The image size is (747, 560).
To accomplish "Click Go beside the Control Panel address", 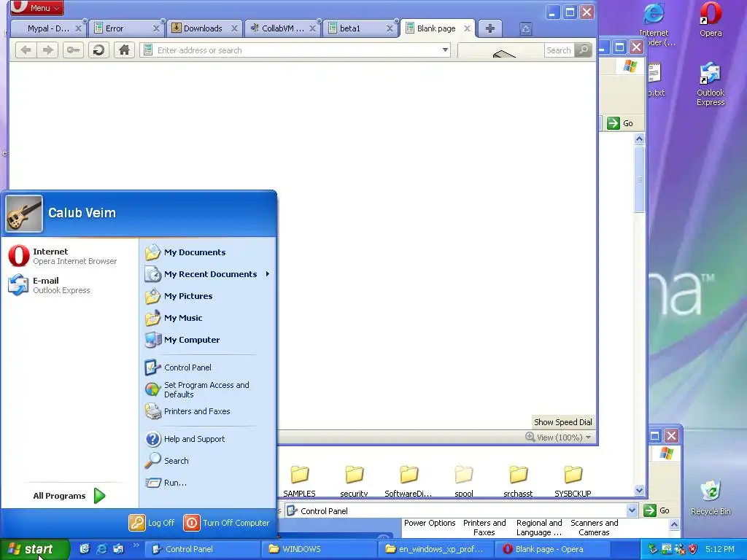I will (657, 510).
